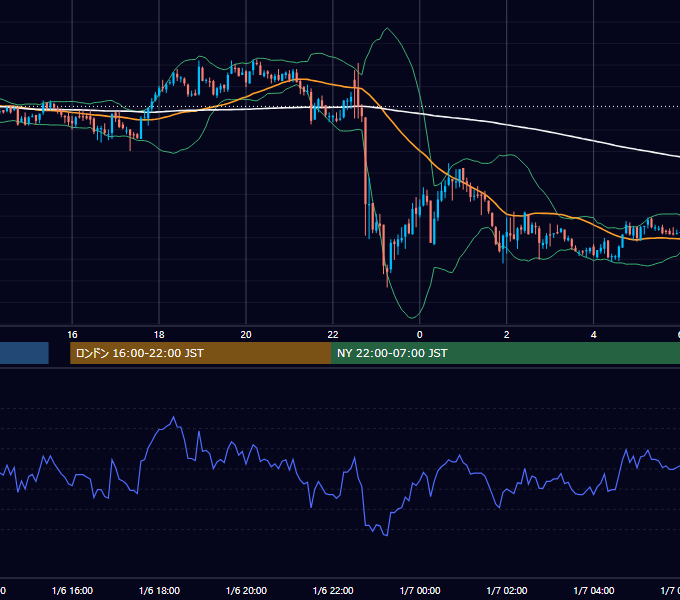Click the '4' hour label on price chart axis
Viewport: 680px width, 600px height.
pyautogui.click(x=593, y=335)
